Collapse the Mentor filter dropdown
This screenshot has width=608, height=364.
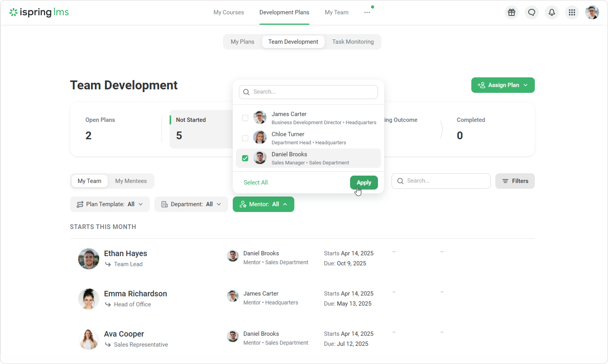[263, 204]
